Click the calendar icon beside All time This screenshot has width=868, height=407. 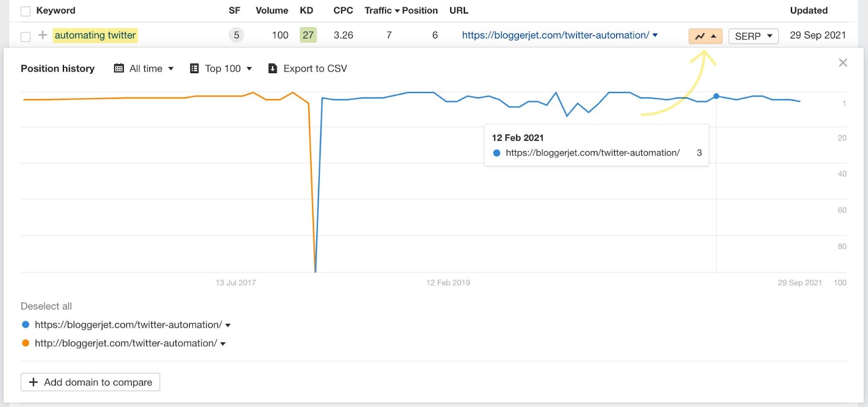coord(119,68)
